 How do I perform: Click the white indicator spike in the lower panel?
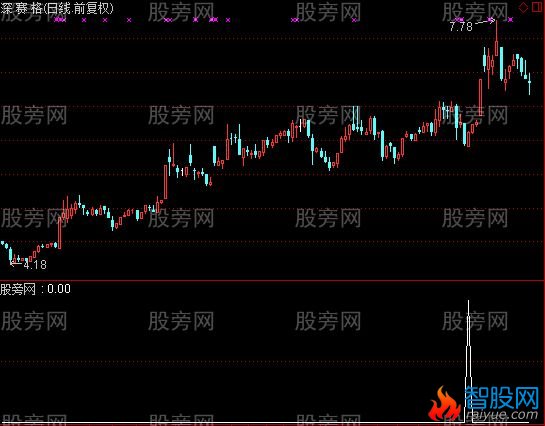tap(469, 361)
